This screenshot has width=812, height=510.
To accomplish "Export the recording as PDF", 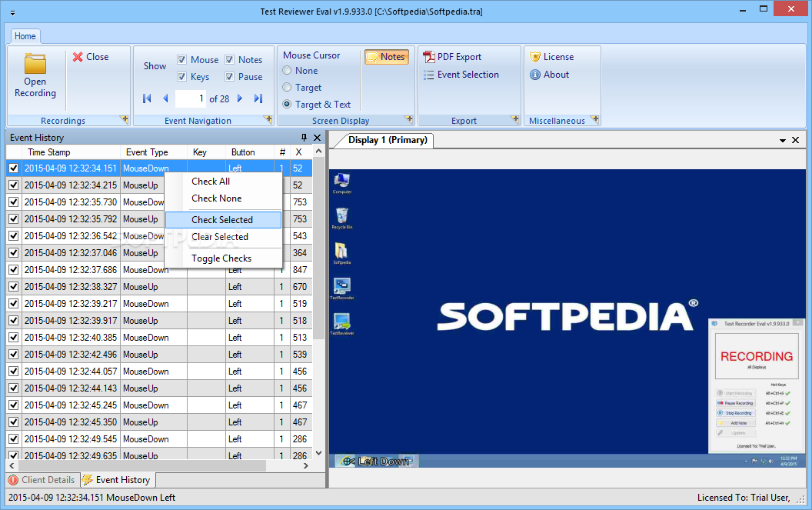I will pyautogui.click(x=452, y=57).
